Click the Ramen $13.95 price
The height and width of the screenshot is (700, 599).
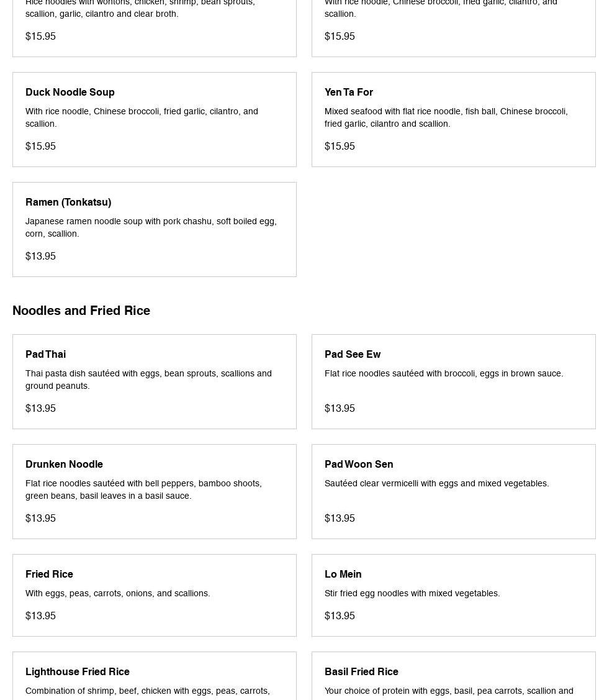click(x=40, y=256)
